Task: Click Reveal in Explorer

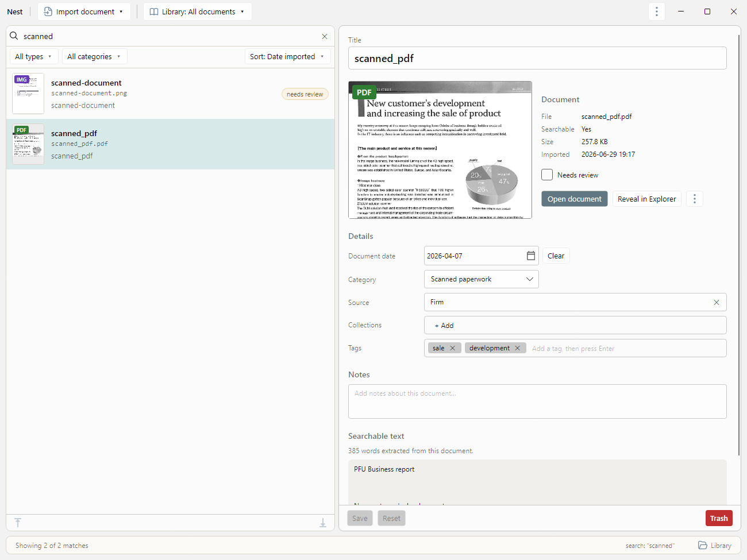Action: coord(647,199)
